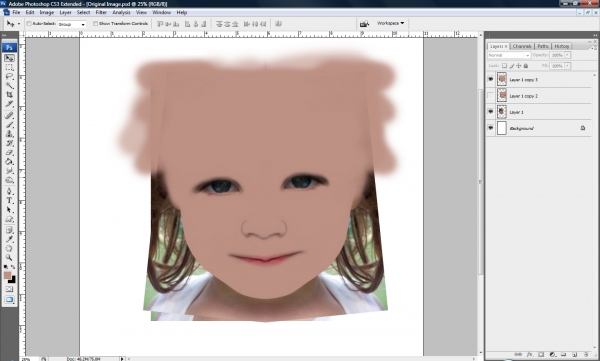Select the Rectangular Marquee tool
The image size is (600, 361).
(9, 67)
